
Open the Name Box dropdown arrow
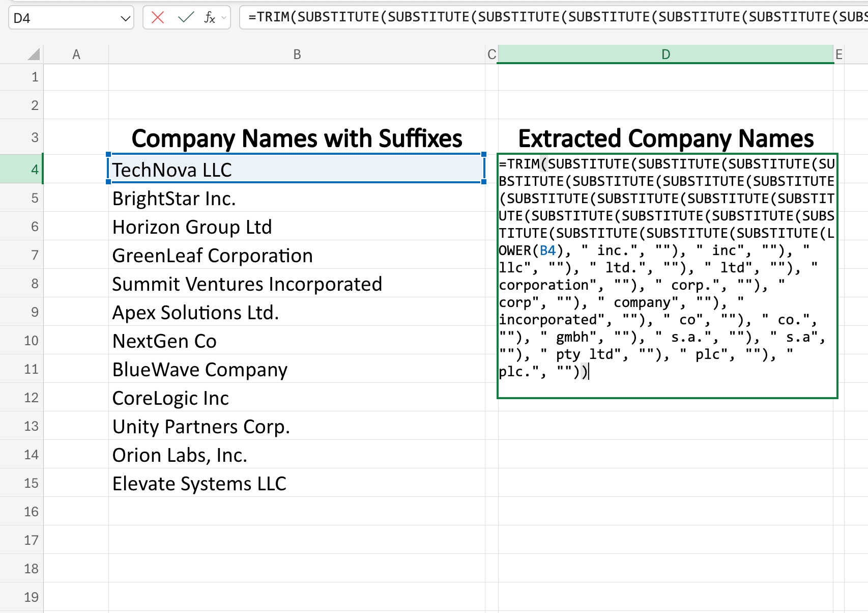coord(125,18)
